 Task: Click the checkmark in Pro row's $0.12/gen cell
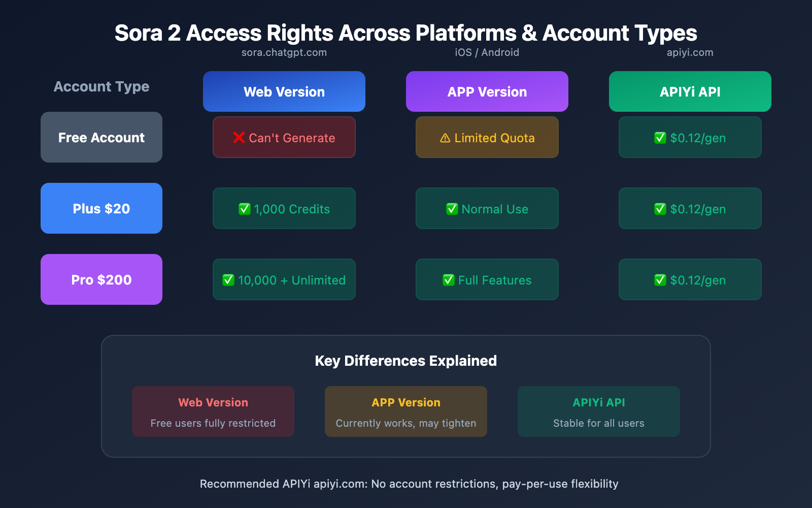click(660, 280)
